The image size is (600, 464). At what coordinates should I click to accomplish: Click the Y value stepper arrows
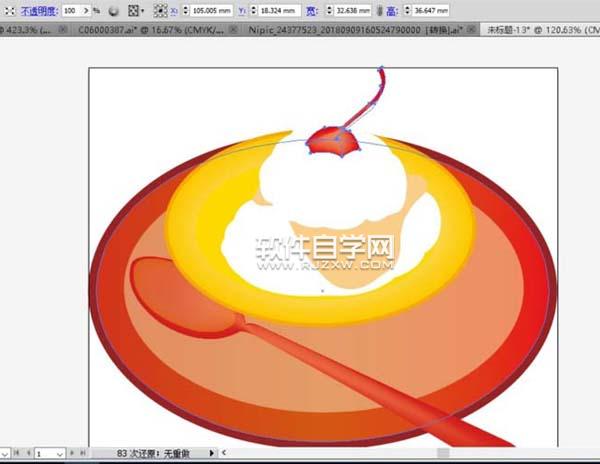[254, 11]
